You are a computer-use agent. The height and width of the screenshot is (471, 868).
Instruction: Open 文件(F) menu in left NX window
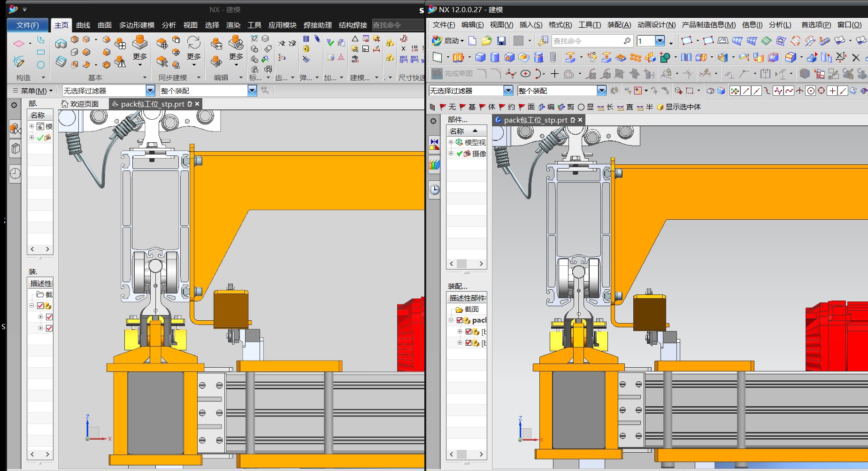point(27,25)
